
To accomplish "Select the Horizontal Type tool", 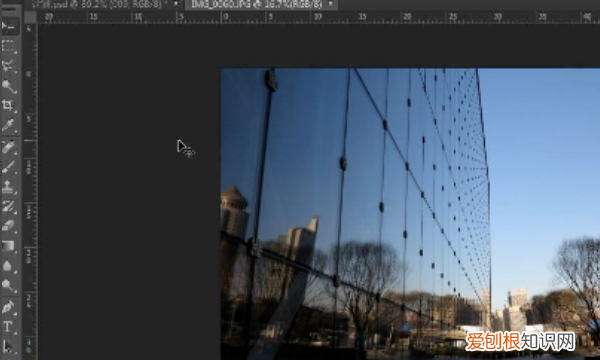I will (x=8, y=327).
